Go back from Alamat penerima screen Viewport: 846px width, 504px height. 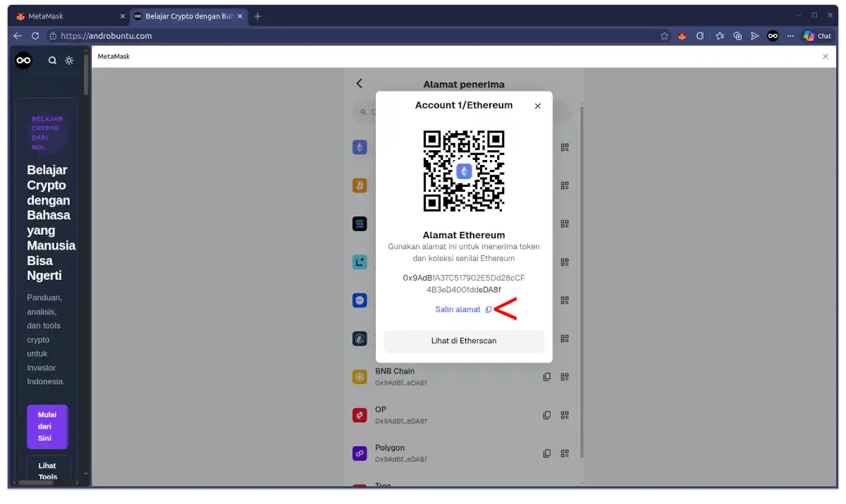point(360,83)
